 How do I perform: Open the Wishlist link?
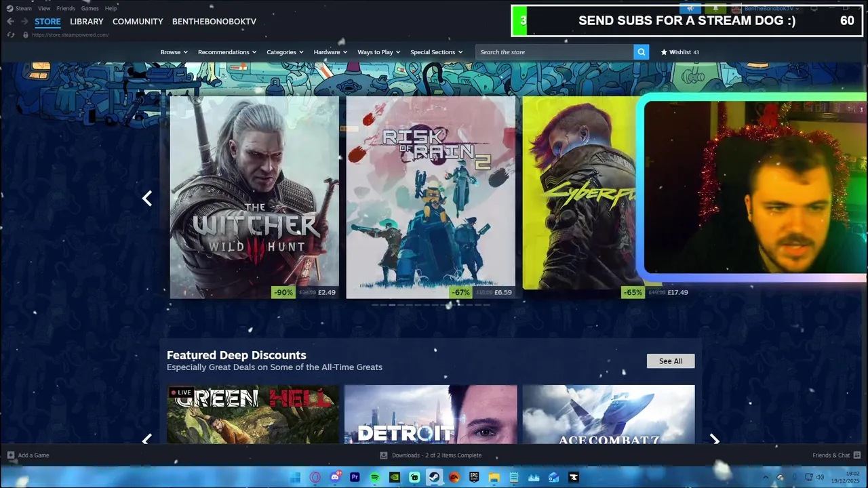[x=680, y=52]
